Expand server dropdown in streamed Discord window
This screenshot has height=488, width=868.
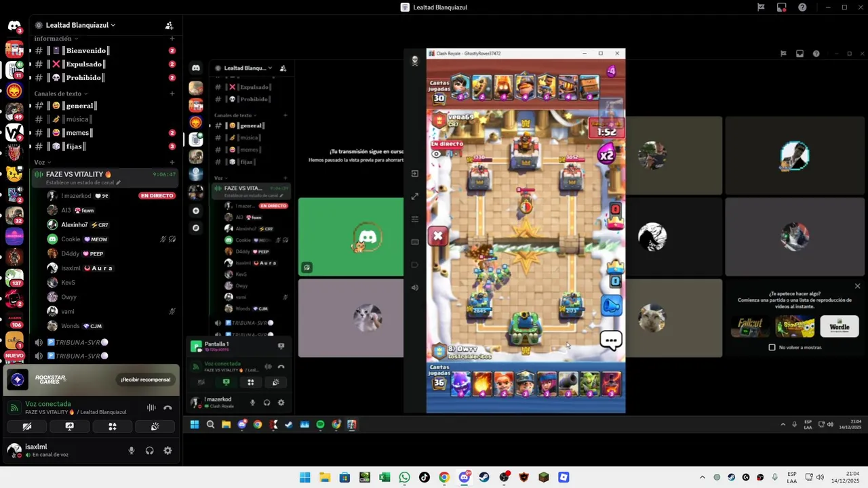pyautogui.click(x=269, y=68)
